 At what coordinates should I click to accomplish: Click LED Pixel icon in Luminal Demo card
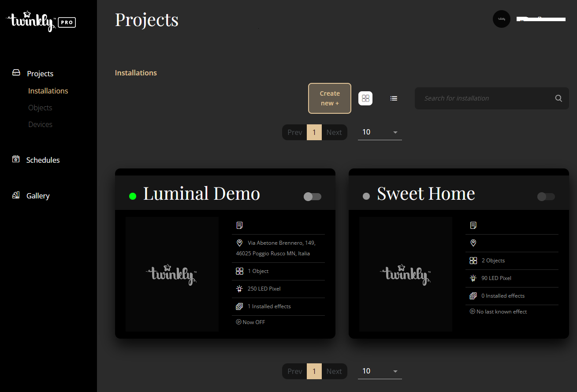[239, 289]
